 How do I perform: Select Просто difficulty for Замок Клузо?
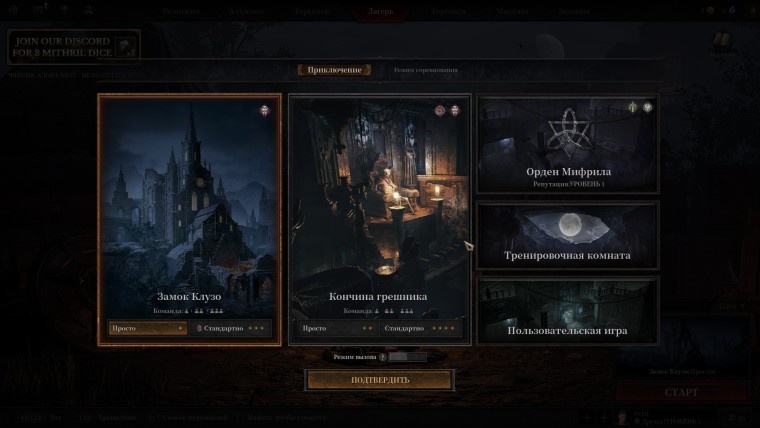[x=147, y=328]
